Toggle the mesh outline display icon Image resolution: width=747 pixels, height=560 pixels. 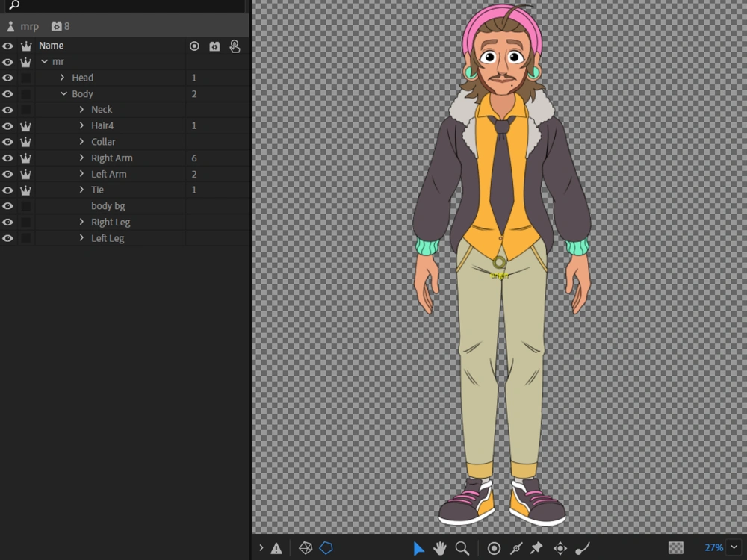tap(325, 547)
